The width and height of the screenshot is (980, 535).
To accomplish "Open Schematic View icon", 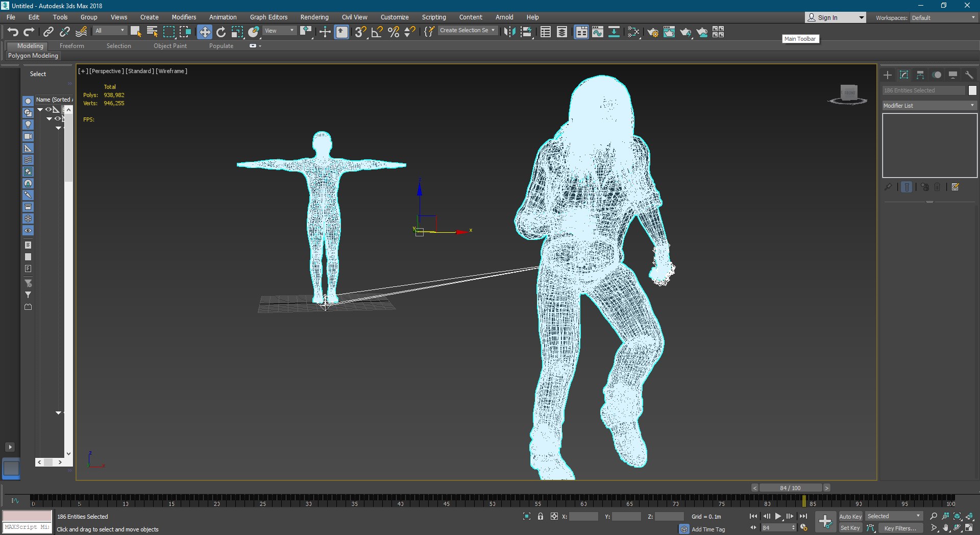I will pyautogui.click(x=614, y=32).
